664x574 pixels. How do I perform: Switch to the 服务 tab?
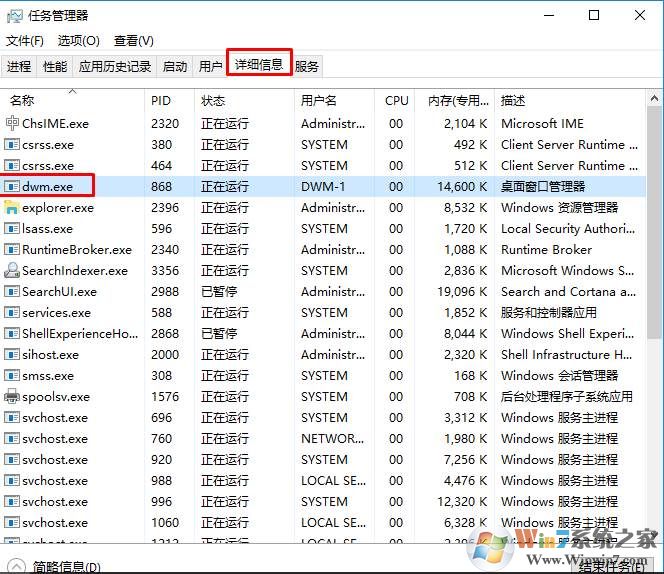[x=307, y=66]
